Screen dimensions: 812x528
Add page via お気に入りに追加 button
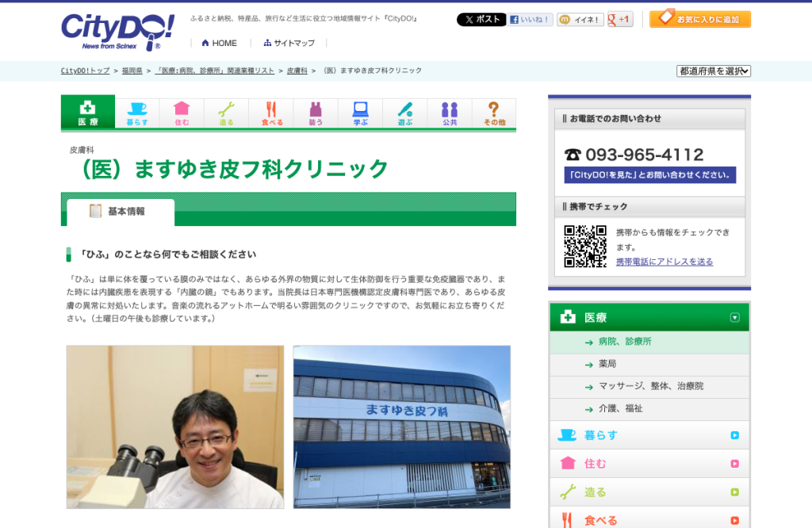point(700,19)
